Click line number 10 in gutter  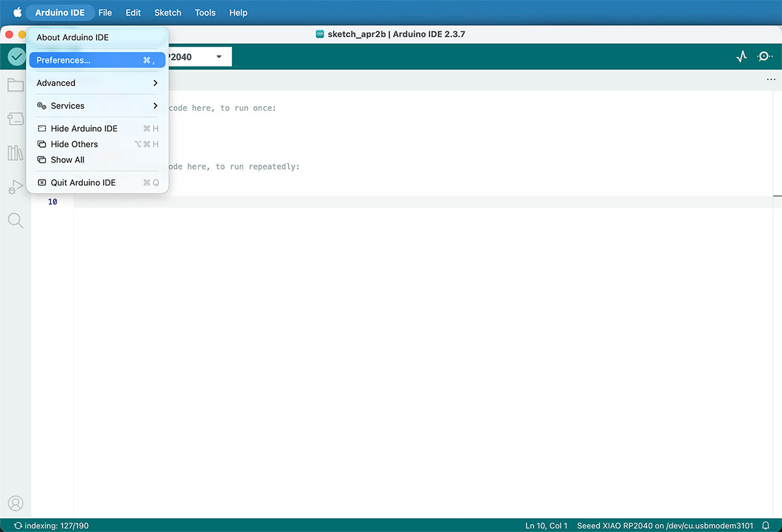pyautogui.click(x=53, y=202)
